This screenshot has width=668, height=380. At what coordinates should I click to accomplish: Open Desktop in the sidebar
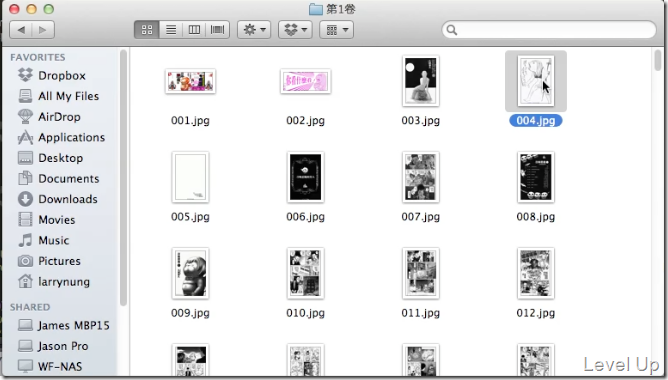pyautogui.click(x=51, y=158)
